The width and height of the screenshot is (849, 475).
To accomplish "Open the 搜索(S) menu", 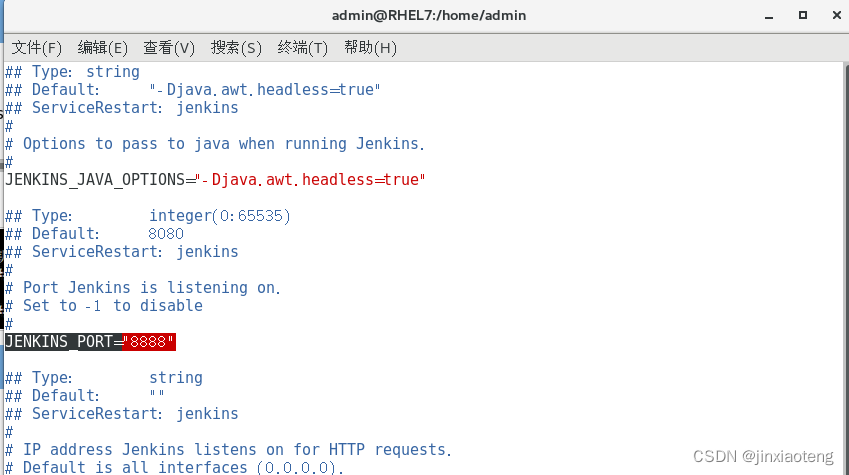I will pyautogui.click(x=236, y=48).
